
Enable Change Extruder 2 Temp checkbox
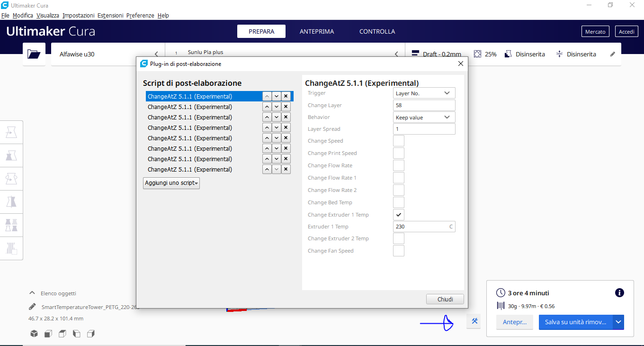[399, 238]
